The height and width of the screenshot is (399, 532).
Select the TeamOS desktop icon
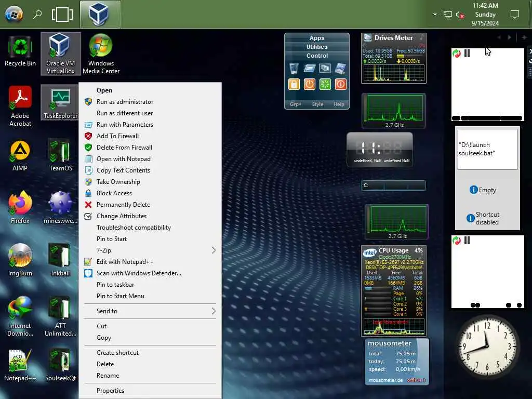coord(60,155)
